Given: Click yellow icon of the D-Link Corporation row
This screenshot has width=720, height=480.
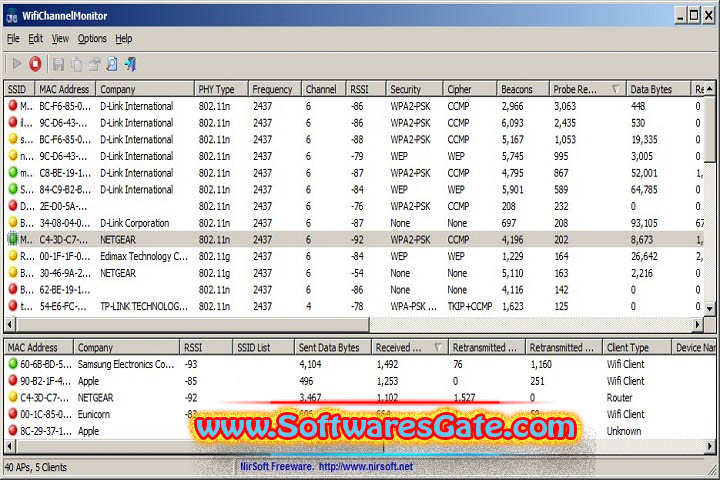Looking at the screenshot, I should (x=13, y=222).
